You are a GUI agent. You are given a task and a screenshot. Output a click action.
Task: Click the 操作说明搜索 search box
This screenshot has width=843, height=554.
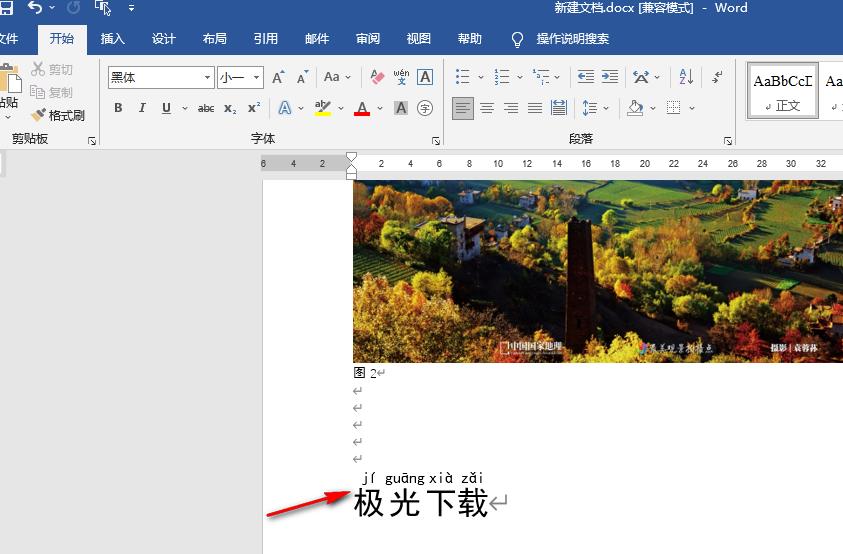click(573, 39)
